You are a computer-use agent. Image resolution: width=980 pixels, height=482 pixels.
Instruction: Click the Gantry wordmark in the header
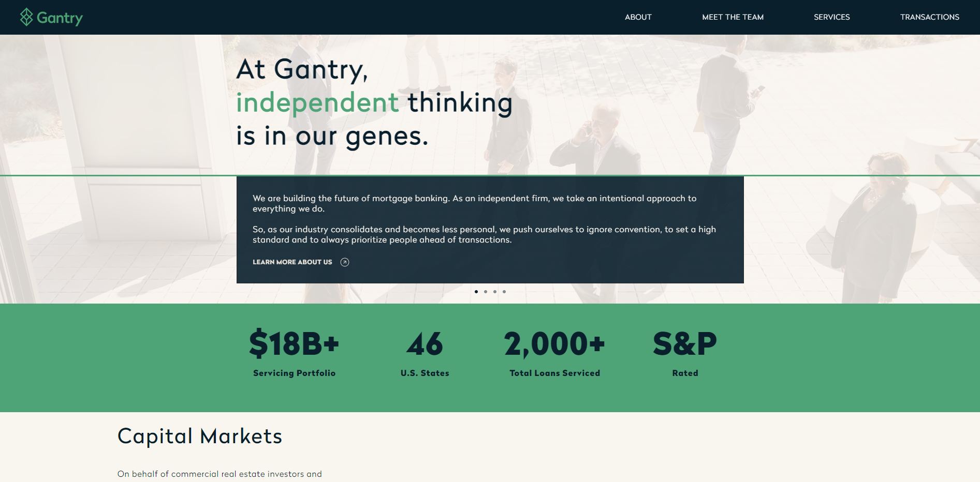(x=60, y=17)
